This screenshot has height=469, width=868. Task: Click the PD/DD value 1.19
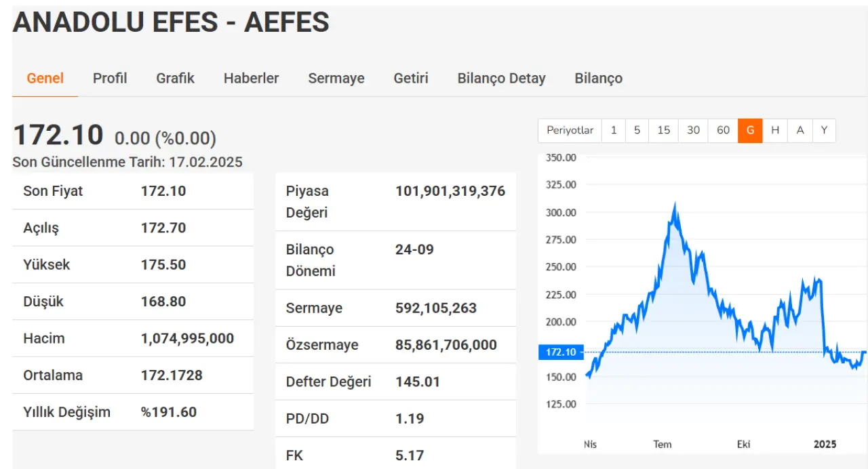pos(410,419)
